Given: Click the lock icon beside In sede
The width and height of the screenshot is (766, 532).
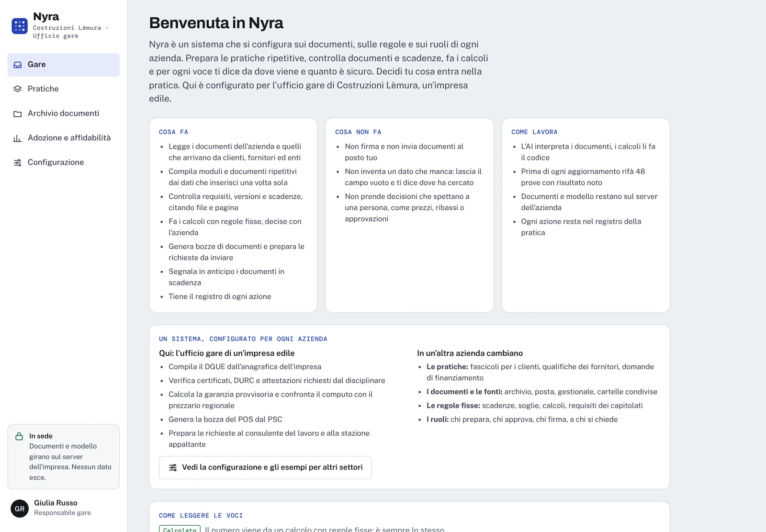Looking at the screenshot, I should tap(19, 436).
